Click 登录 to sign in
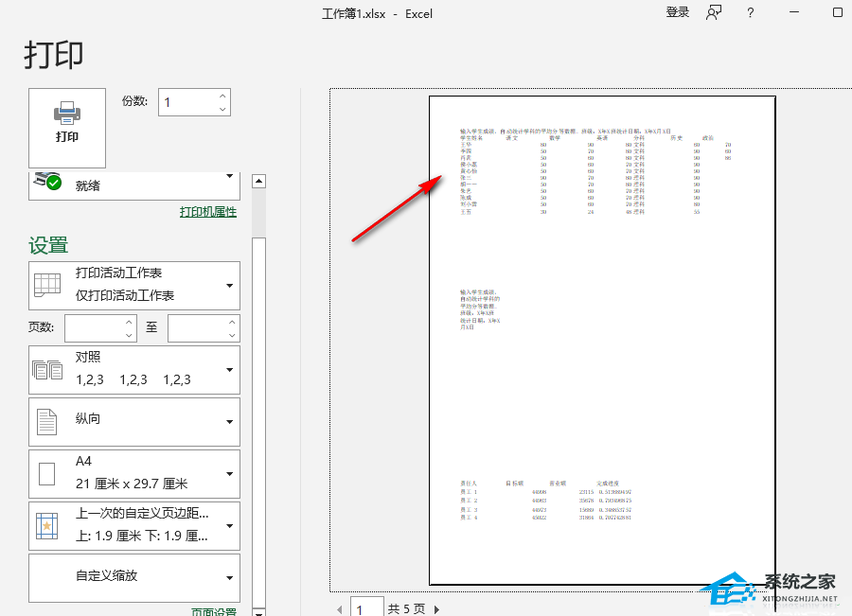Image resolution: width=852 pixels, height=616 pixels. (678, 12)
